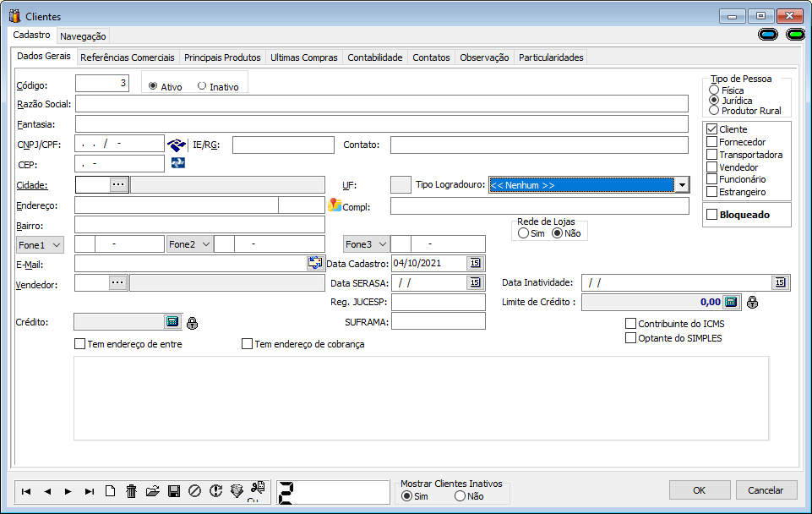Select the Inativo radio button
Viewport: 812px width, 514px height.
coord(202,86)
